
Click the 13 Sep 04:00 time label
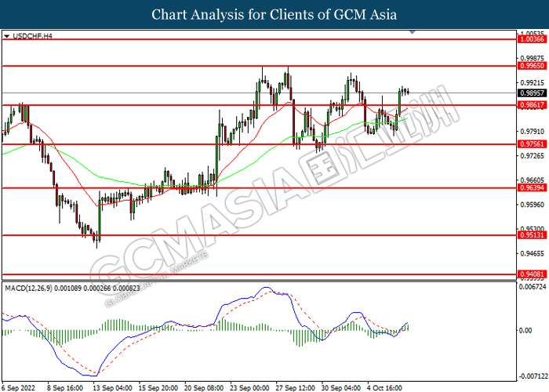click(x=112, y=388)
